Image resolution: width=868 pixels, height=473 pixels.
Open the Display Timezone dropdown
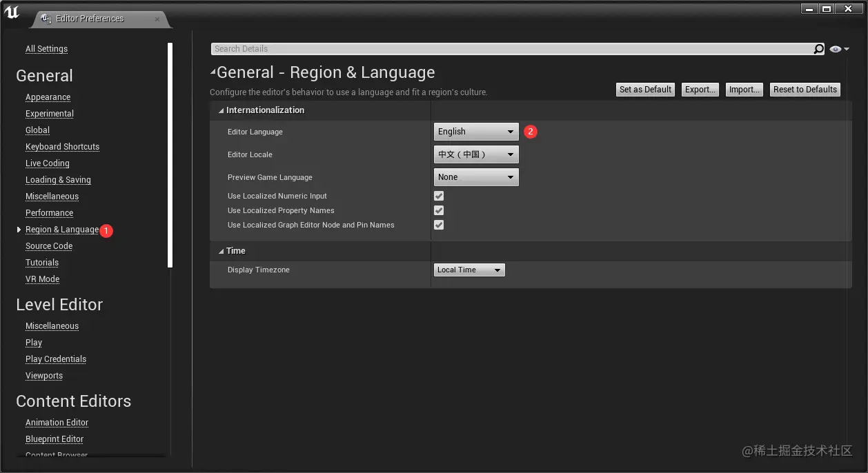point(469,270)
